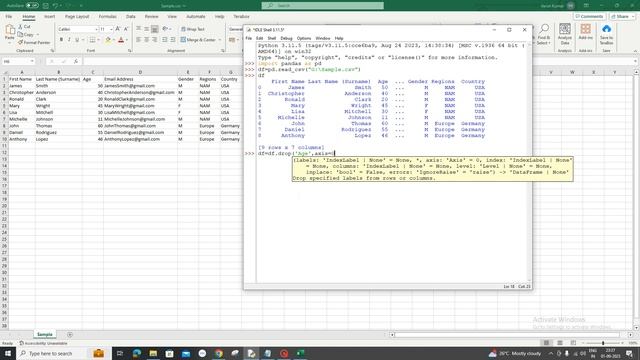640x360 pixels.
Task: Click the Merge & Center button
Action: coord(198,40)
